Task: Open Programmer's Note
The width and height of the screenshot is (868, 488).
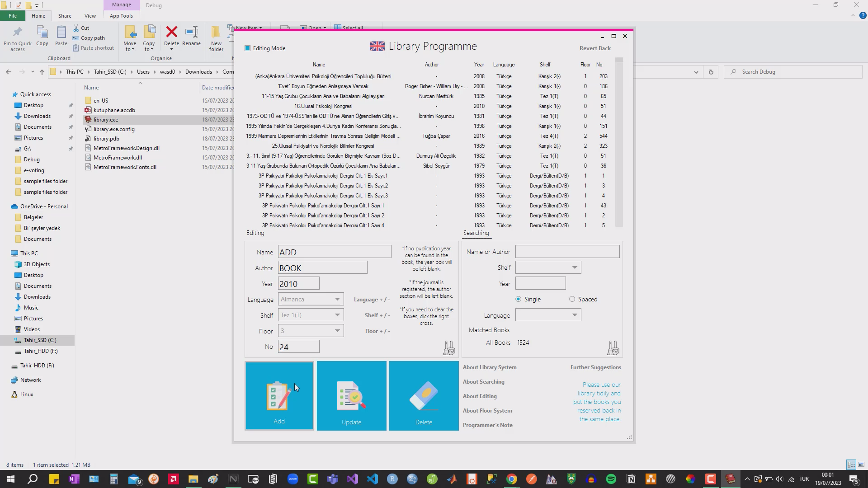Action: (488, 425)
